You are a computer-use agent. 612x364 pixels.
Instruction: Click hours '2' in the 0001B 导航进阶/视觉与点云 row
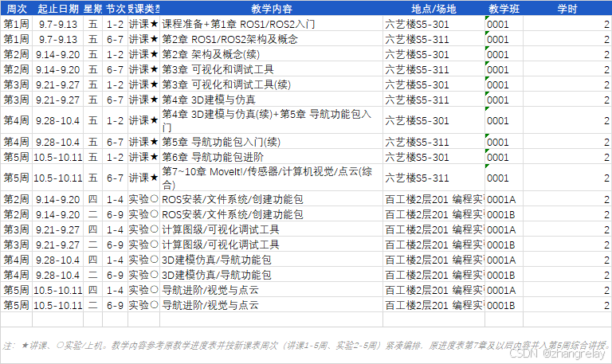[567, 305]
